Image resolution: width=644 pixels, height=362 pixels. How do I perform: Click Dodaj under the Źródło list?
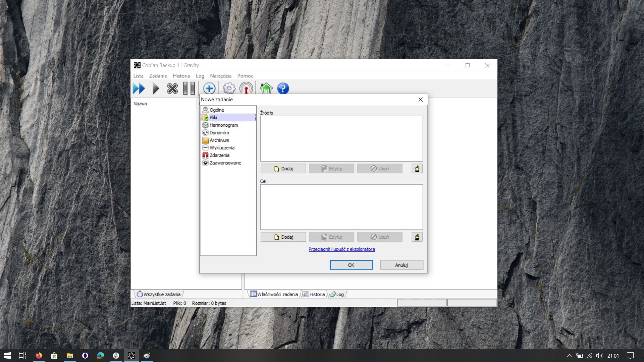(283, 169)
